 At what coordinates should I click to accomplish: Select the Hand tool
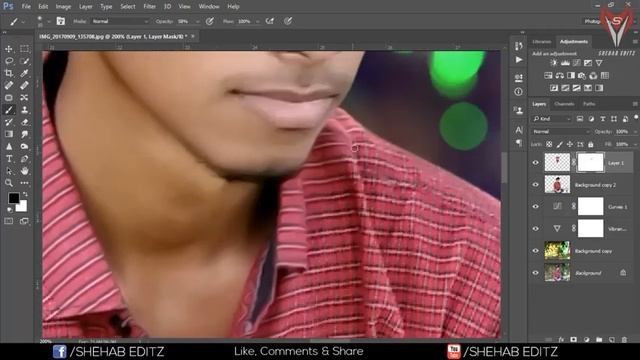click(x=24, y=171)
